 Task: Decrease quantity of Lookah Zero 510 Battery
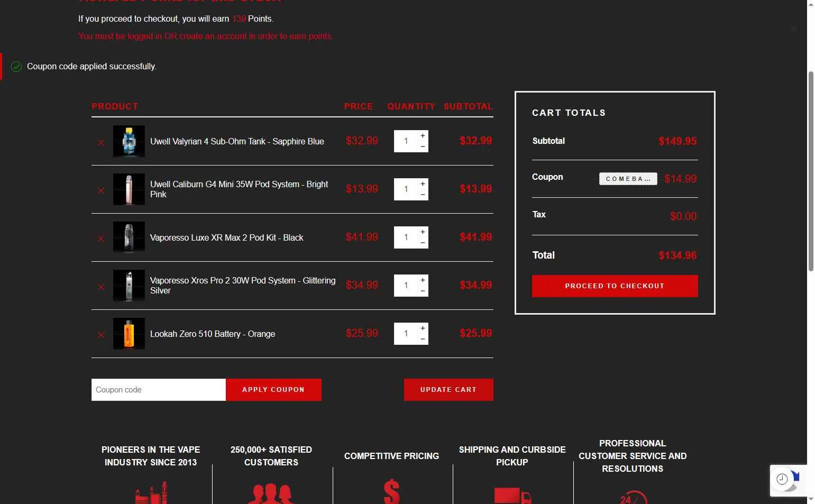click(x=423, y=339)
